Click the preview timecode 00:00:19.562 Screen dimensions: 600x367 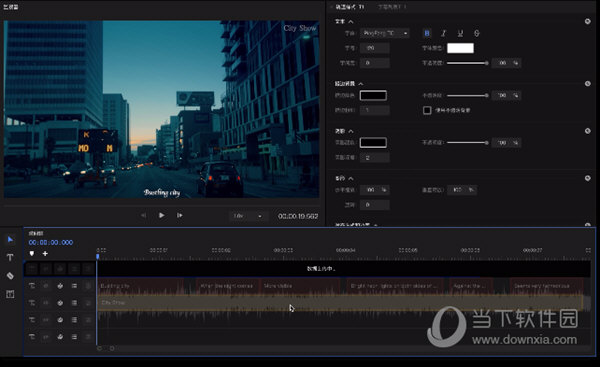[298, 216]
